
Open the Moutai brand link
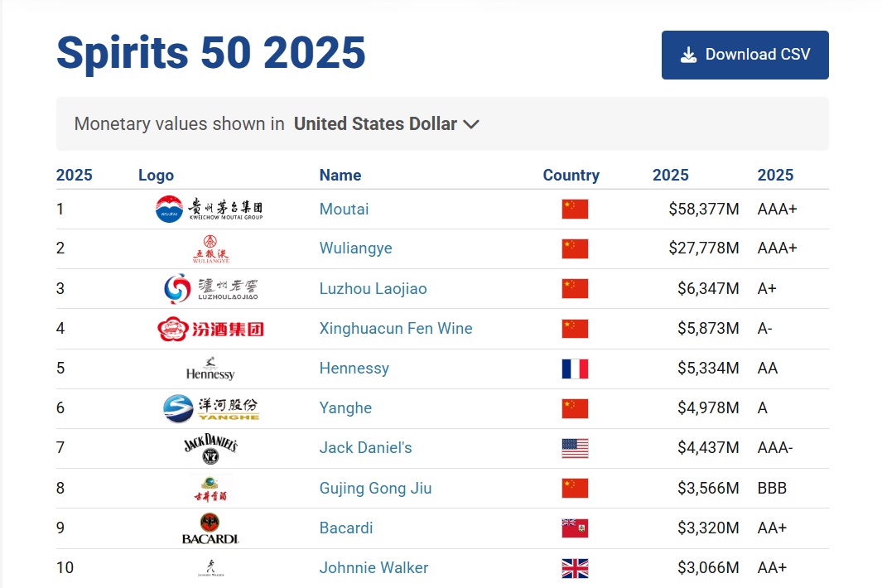click(x=344, y=209)
